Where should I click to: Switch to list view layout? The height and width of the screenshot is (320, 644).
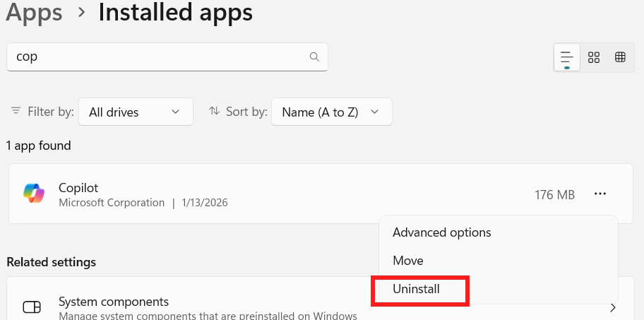pos(566,57)
